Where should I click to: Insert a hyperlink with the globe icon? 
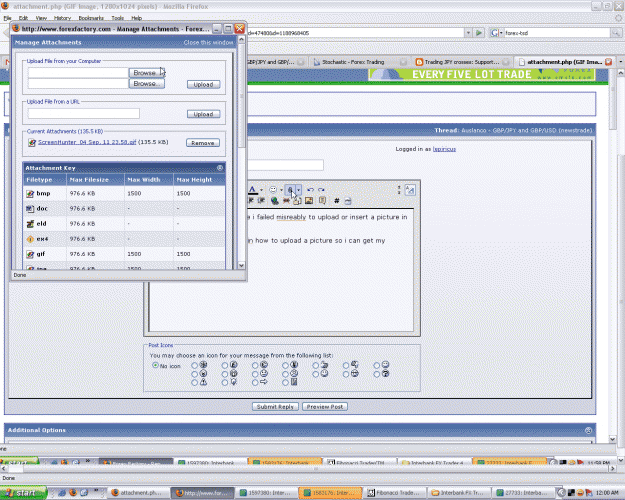[274, 201]
